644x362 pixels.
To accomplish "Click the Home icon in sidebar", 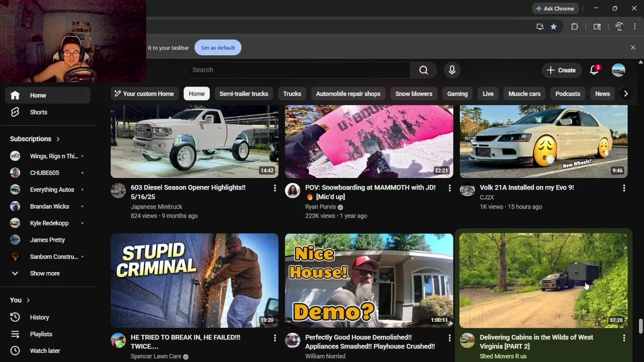I will [15, 95].
